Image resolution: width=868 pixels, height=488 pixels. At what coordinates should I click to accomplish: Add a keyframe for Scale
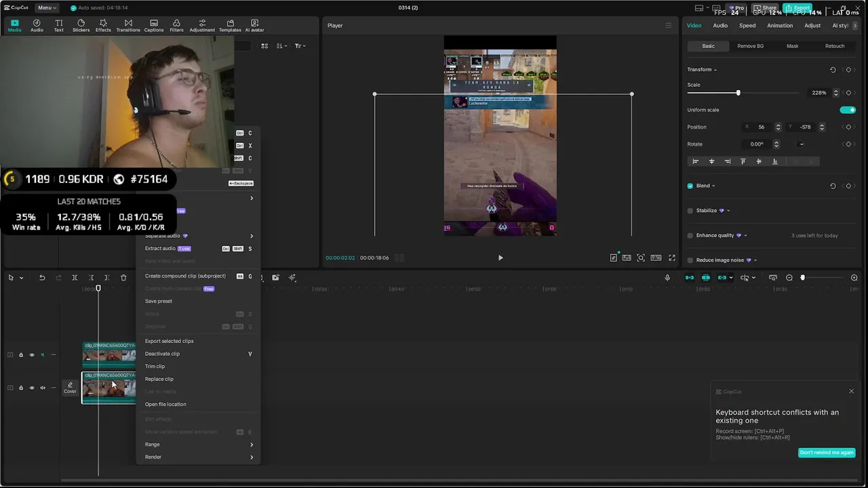(x=848, y=93)
